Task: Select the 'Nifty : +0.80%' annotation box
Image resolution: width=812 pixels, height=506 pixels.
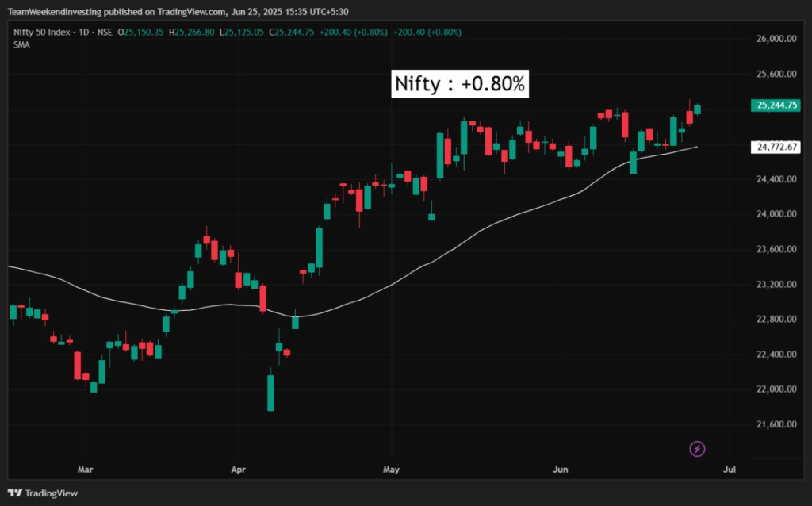Action: tap(460, 85)
